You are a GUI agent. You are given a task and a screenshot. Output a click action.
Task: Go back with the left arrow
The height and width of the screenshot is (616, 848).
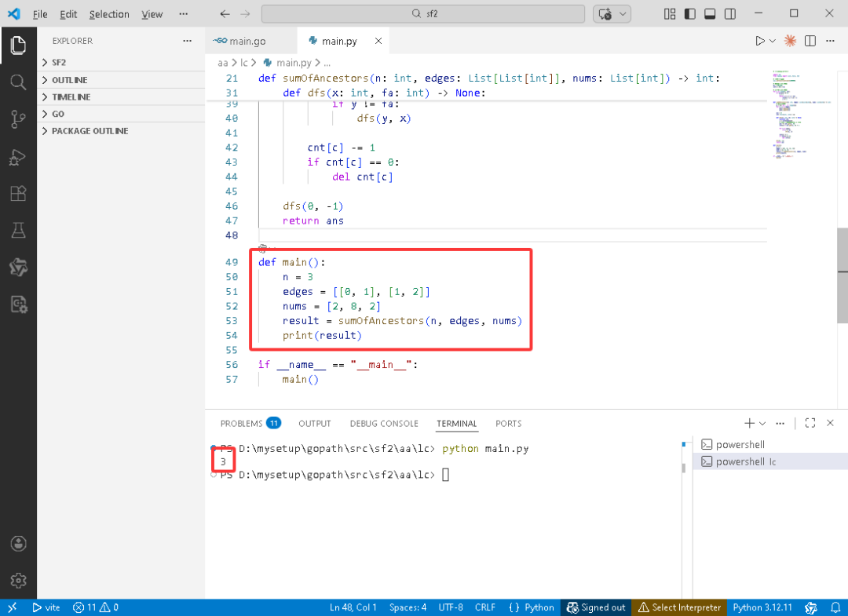(225, 14)
